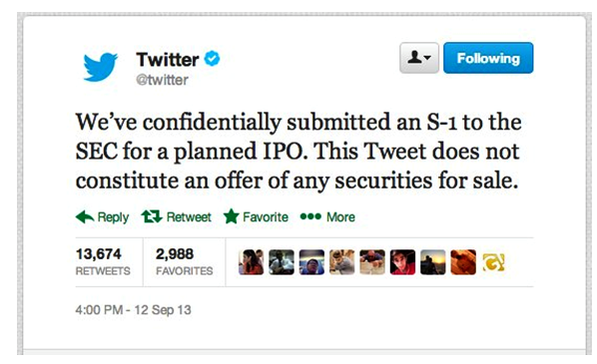Open the user actions person dropdown

pyautogui.click(x=419, y=58)
